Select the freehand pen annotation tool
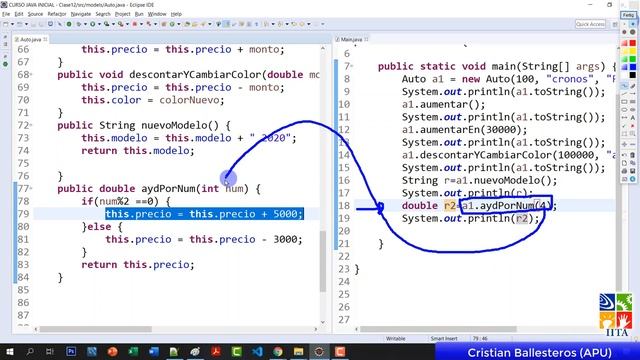Screen dimensions: 640x360 click(624, 86)
